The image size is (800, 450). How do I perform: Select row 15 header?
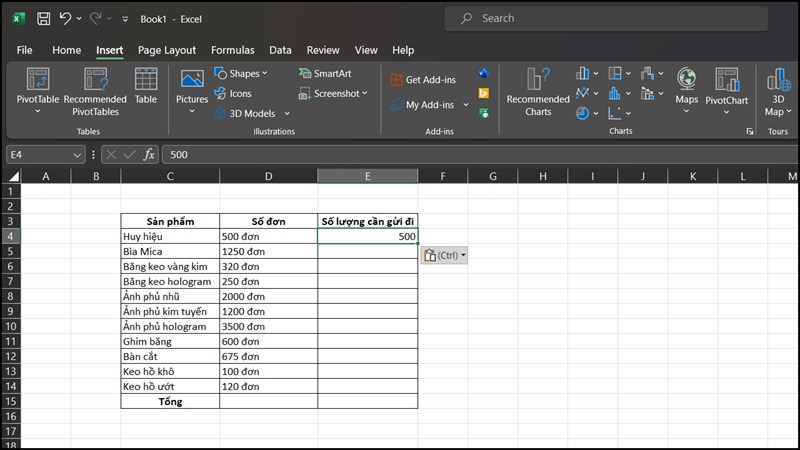[11, 402]
